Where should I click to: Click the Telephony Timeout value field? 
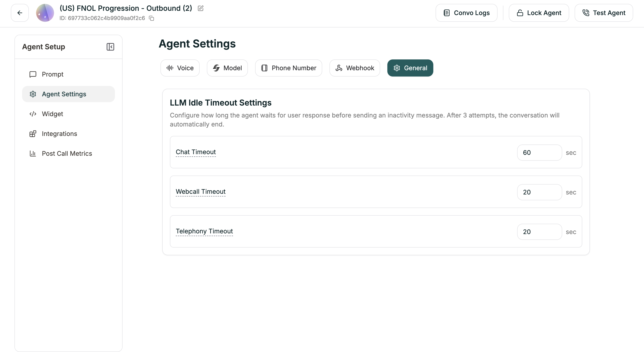pos(539,232)
